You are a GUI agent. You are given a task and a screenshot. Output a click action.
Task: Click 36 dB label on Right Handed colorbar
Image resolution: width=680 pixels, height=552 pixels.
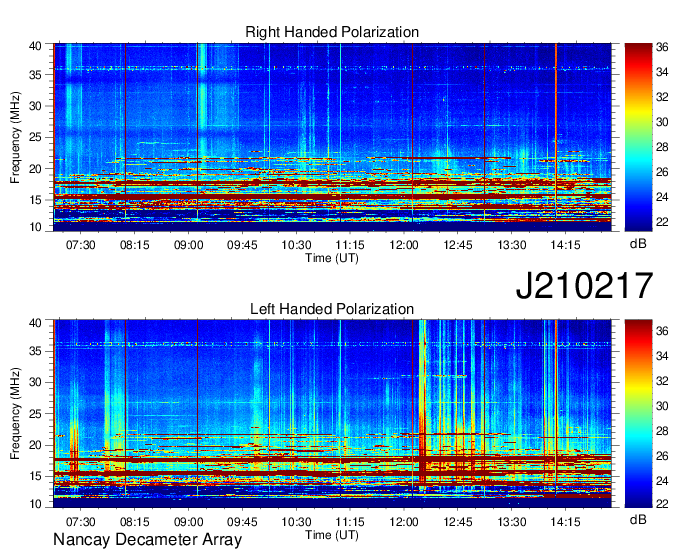coord(662,47)
